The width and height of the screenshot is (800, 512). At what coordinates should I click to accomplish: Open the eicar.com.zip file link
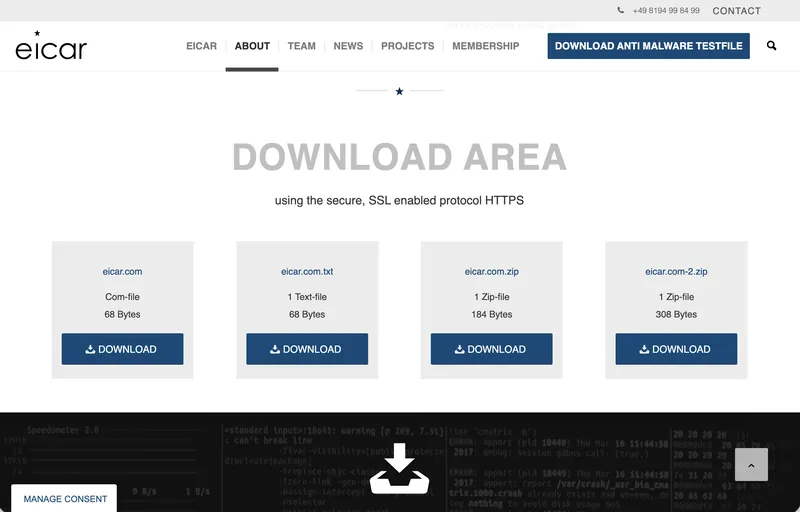[492, 271]
